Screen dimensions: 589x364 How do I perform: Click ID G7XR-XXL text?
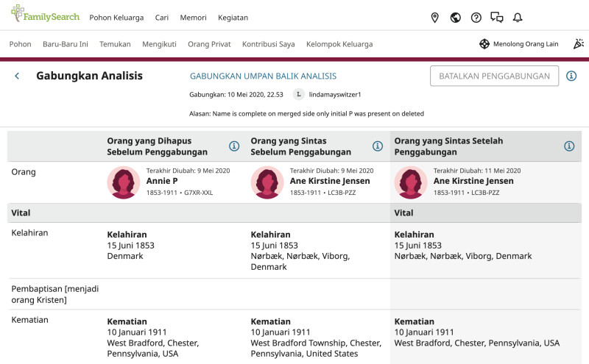point(198,193)
